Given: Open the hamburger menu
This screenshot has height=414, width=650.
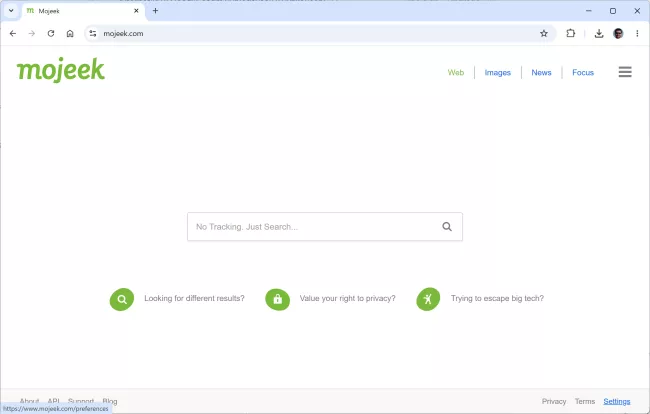Looking at the screenshot, I should click(x=625, y=72).
